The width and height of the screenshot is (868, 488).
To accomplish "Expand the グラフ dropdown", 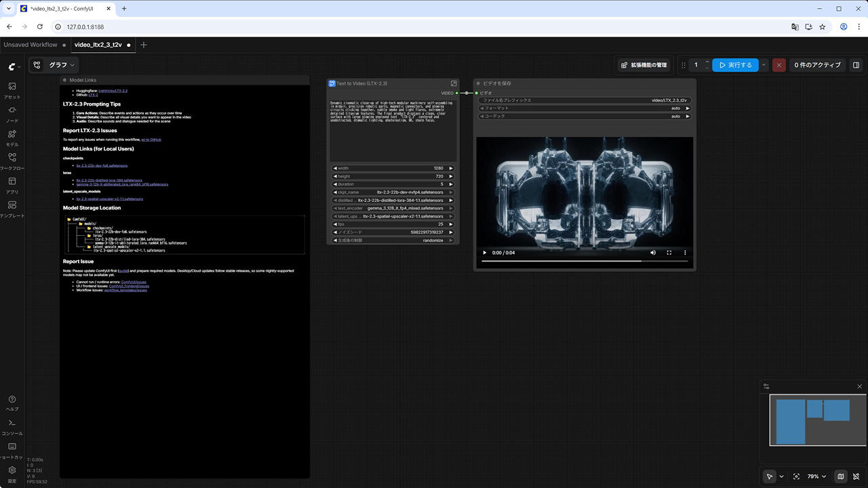I will [61, 65].
